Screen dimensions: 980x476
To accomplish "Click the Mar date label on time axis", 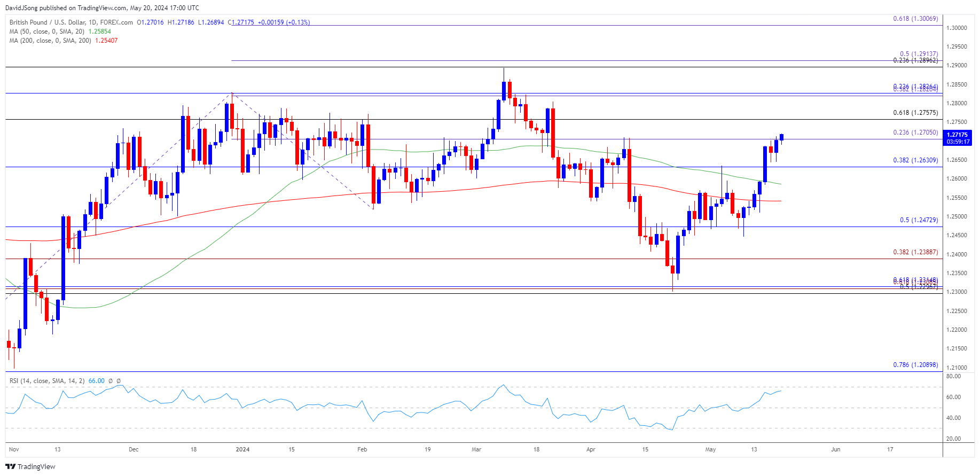I will coord(476,450).
